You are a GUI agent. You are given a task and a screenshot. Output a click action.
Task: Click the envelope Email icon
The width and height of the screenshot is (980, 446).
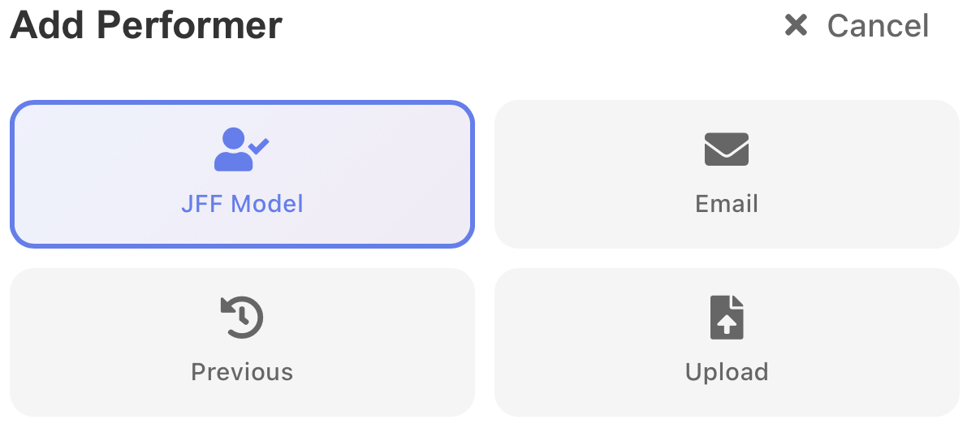pyautogui.click(x=726, y=149)
